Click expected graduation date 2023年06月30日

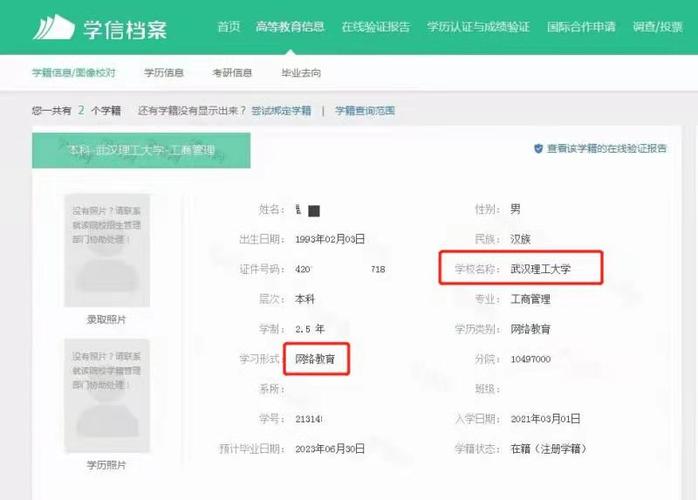point(330,449)
